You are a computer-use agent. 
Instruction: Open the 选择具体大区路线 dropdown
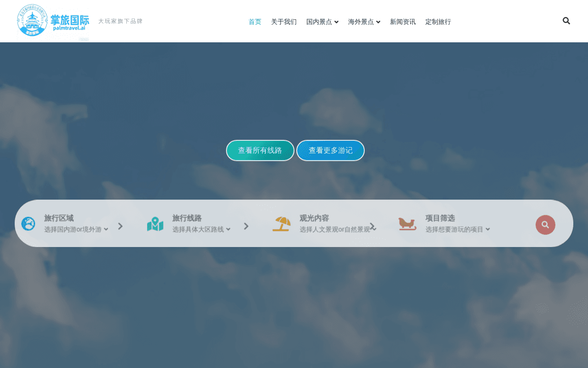[201, 229]
